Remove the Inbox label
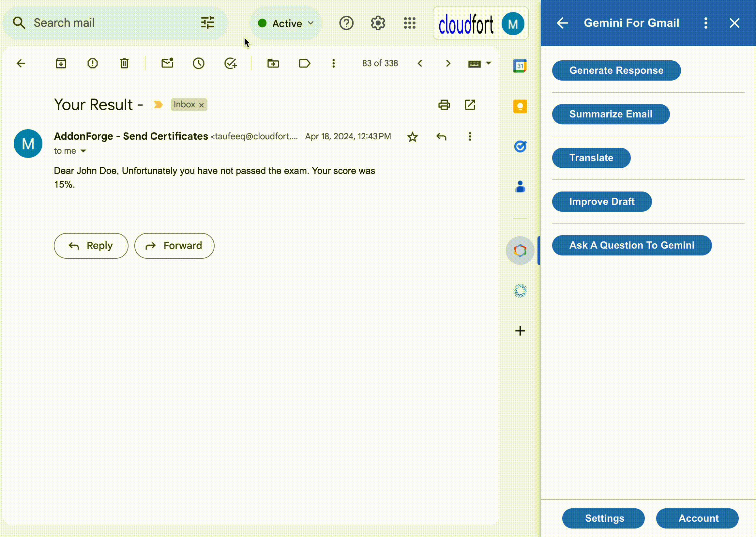The height and width of the screenshot is (537, 756). [x=201, y=105]
